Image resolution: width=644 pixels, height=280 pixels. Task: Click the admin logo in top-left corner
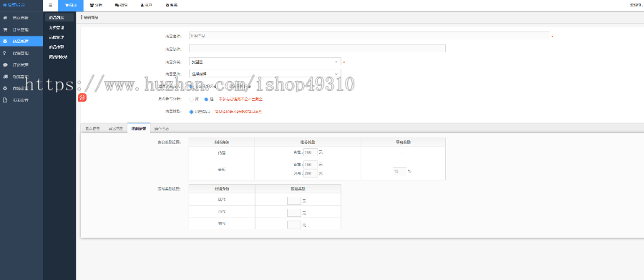(x=14, y=5)
